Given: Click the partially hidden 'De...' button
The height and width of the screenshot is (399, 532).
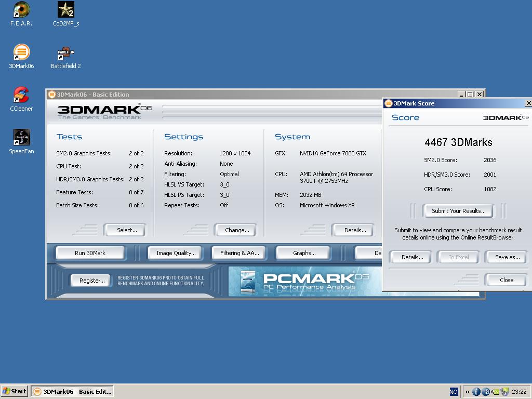Looking at the screenshot, I should (369, 253).
